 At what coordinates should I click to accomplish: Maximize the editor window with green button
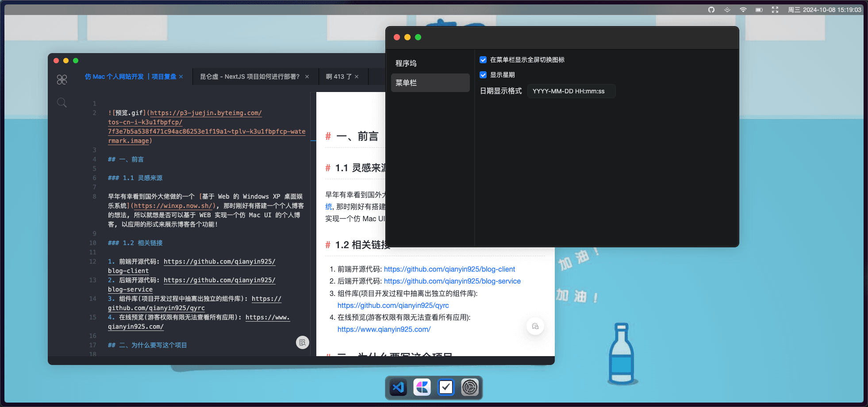(x=76, y=61)
